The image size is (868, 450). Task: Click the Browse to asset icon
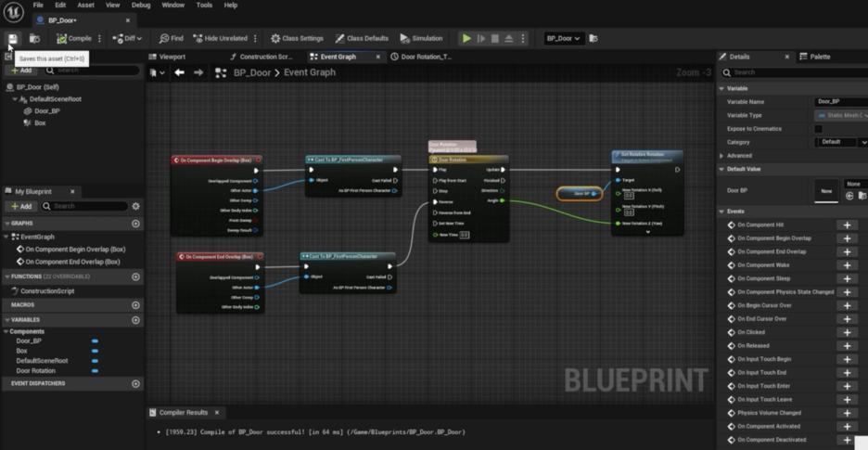(x=34, y=38)
